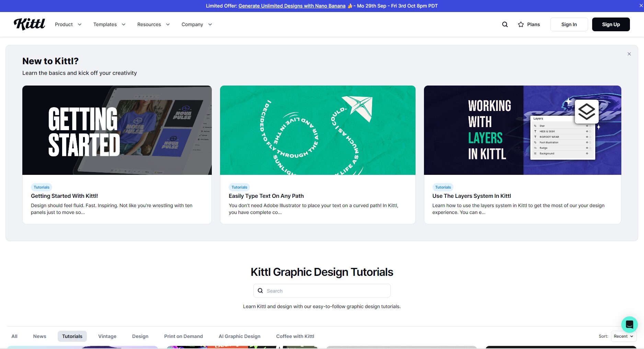Expand the Product menu
644x349 pixels.
point(68,24)
